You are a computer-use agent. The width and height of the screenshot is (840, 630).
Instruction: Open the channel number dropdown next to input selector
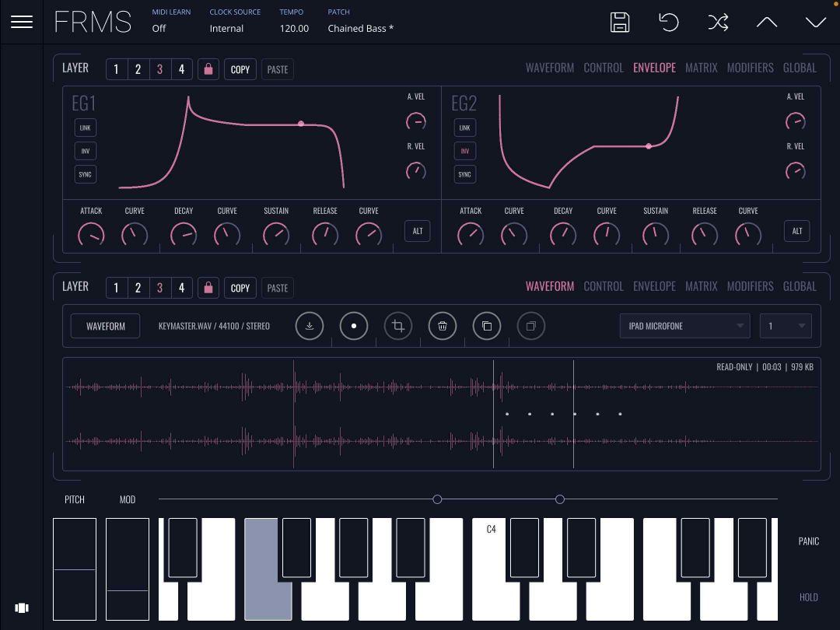coord(786,326)
